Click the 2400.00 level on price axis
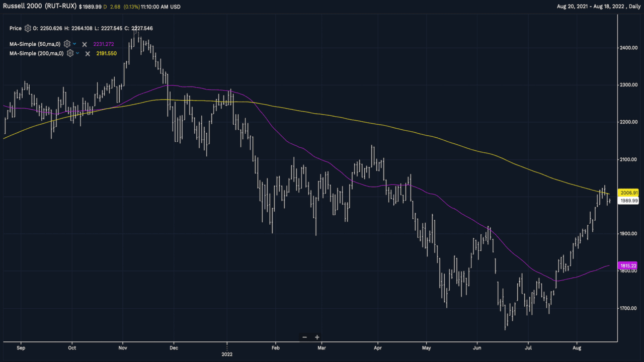 pyautogui.click(x=629, y=48)
